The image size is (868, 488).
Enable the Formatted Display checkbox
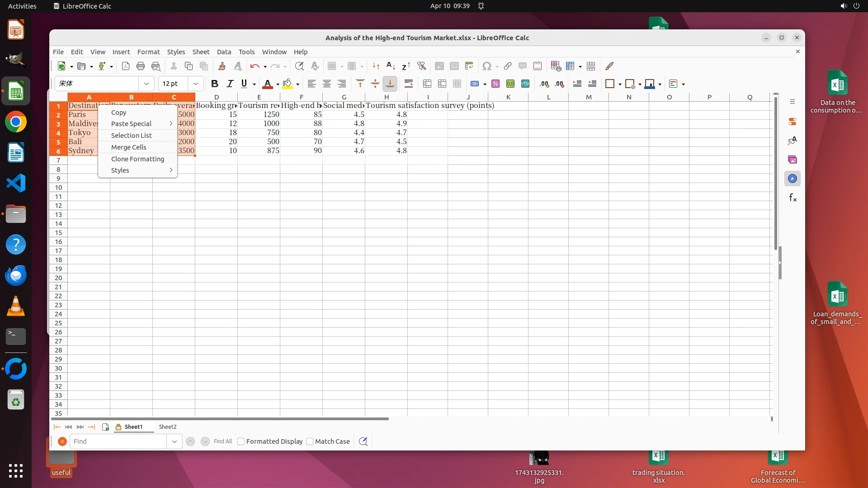click(241, 441)
